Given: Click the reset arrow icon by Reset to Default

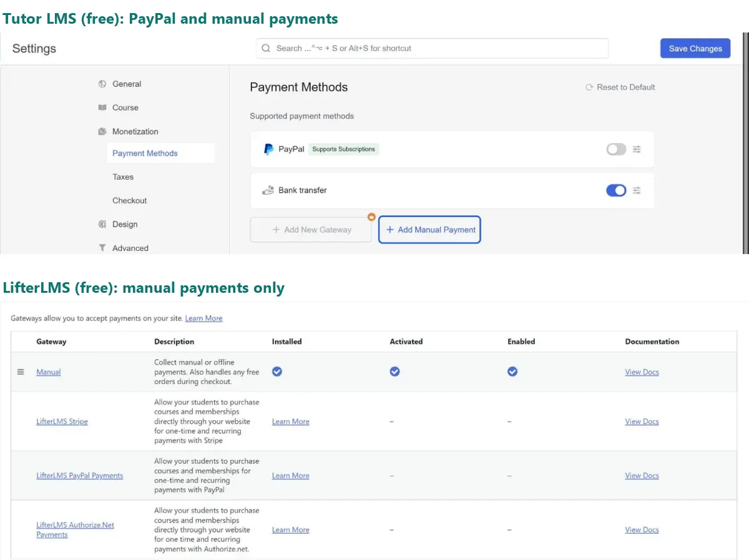Looking at the screenshot, I should pos(589,87).
